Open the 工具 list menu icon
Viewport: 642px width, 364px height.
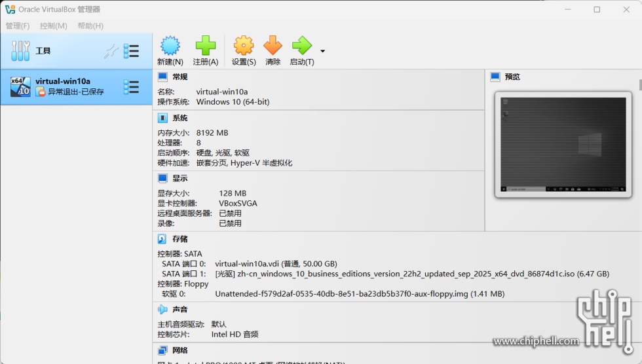[x=131, y=51]
